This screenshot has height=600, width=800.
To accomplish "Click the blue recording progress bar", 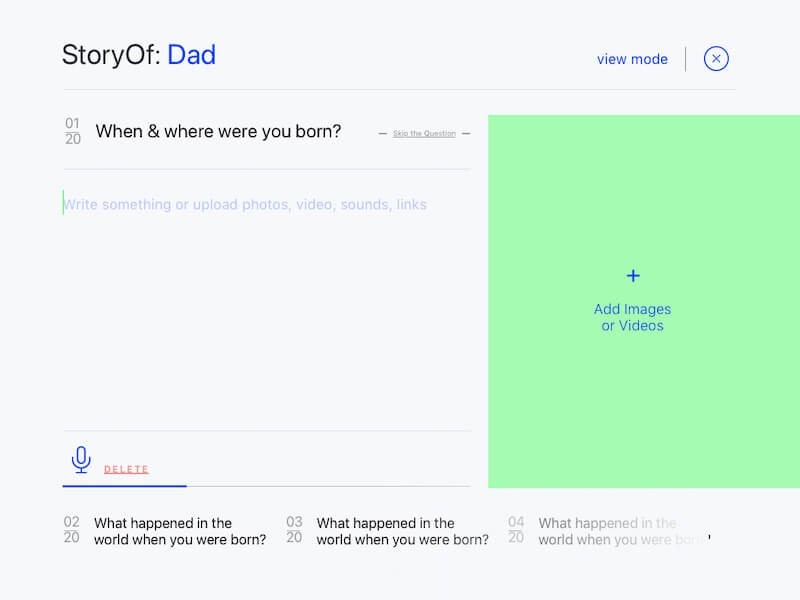I will click(x=124, y=486).
